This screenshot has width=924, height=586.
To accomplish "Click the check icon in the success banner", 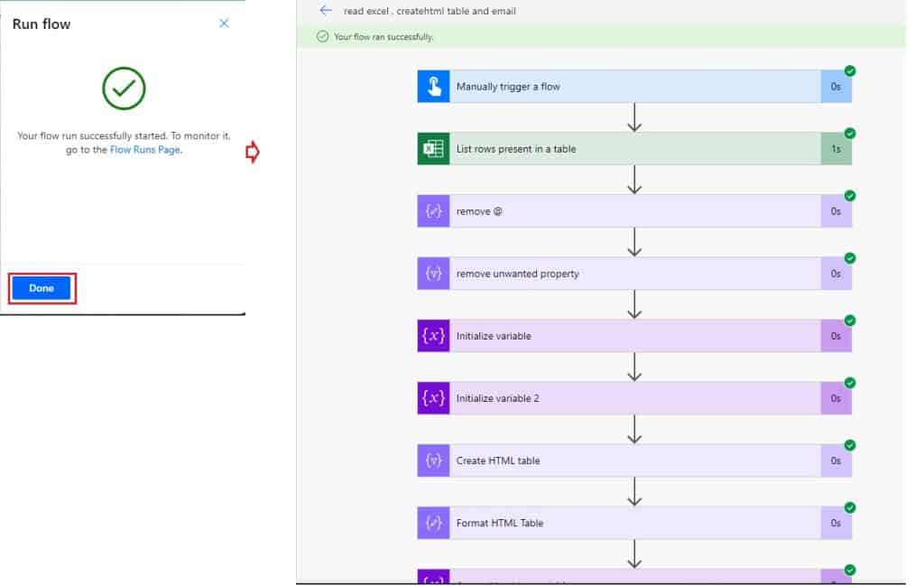I will coord(322,36).
